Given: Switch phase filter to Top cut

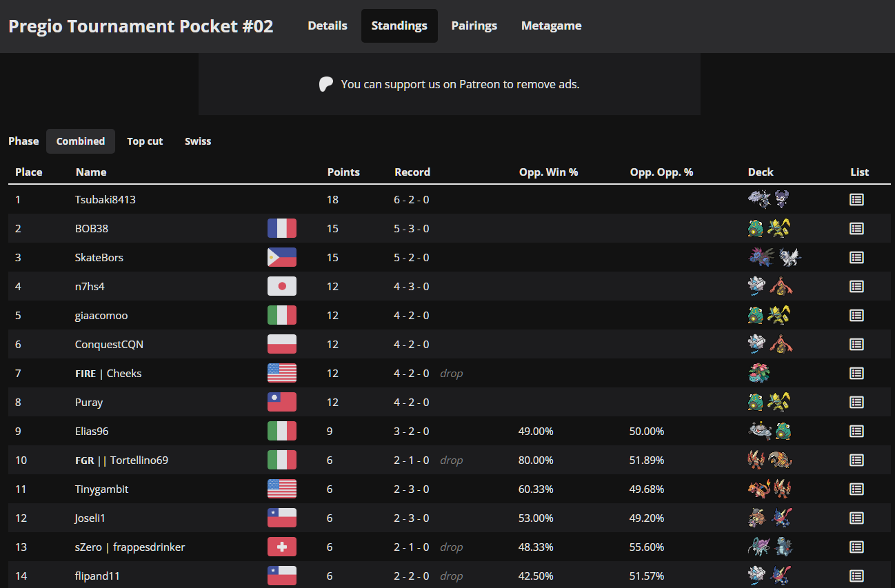Looking at the screenshot, I should 145,141.
